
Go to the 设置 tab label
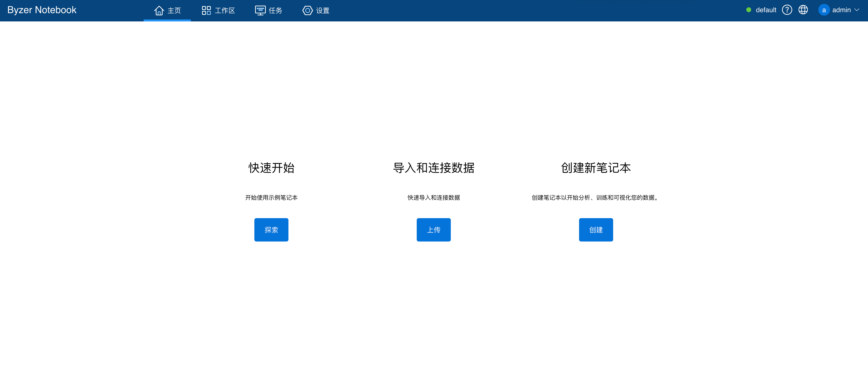323,11
